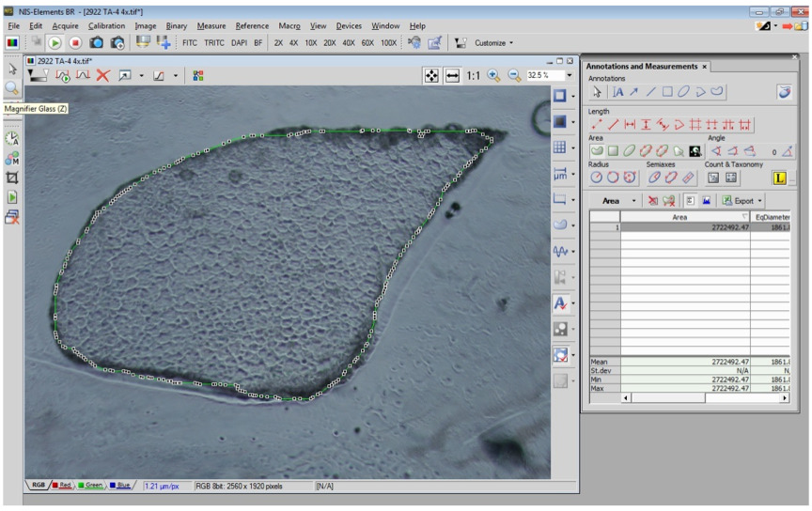This screenshot has height=511, width=812.
Task: Switch to the 10X objective
Action: (310, 42)
